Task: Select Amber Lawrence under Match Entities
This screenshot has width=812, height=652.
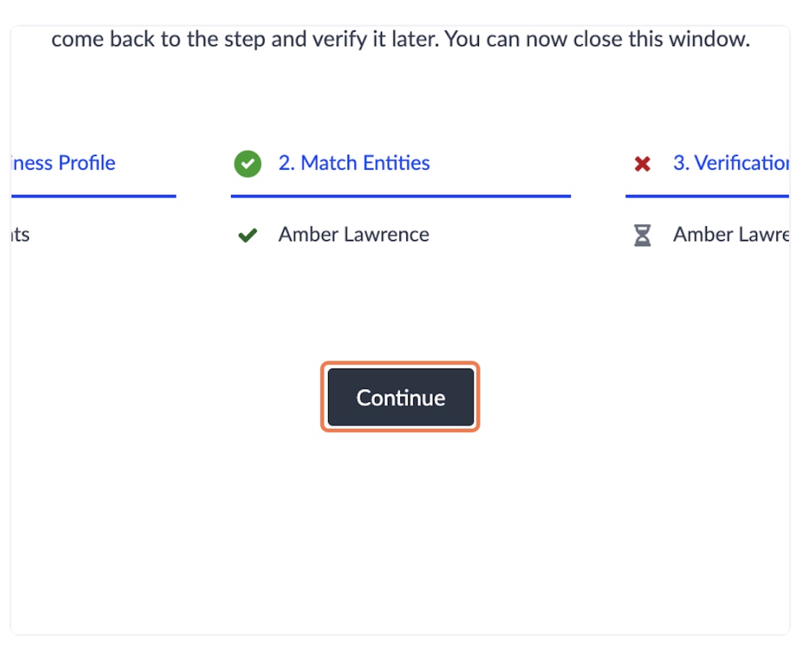Action: click(x=354, y=234)
